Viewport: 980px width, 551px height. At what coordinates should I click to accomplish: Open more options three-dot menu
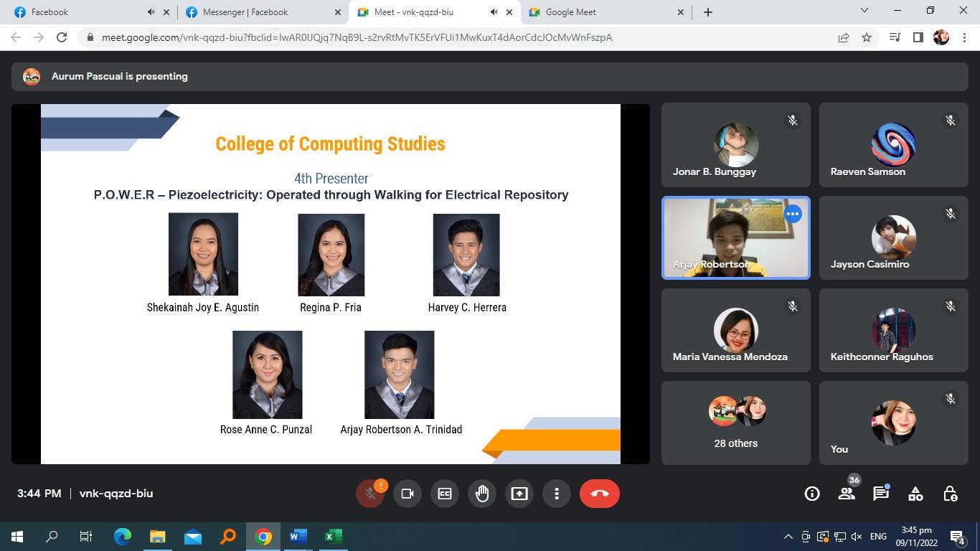[x=557, y=494]
